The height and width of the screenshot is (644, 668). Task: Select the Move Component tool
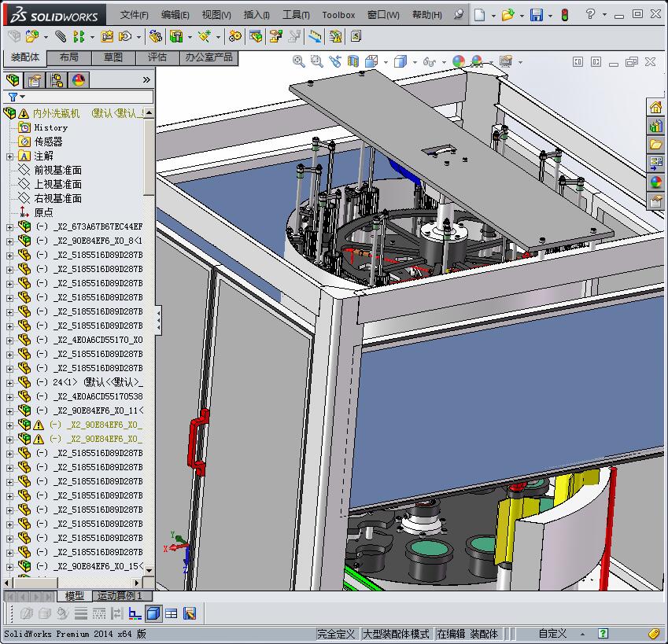125,37
